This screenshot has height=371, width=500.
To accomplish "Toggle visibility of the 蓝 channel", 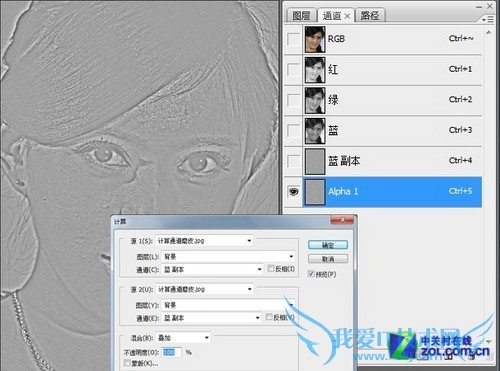I will [x=293, y=130].
